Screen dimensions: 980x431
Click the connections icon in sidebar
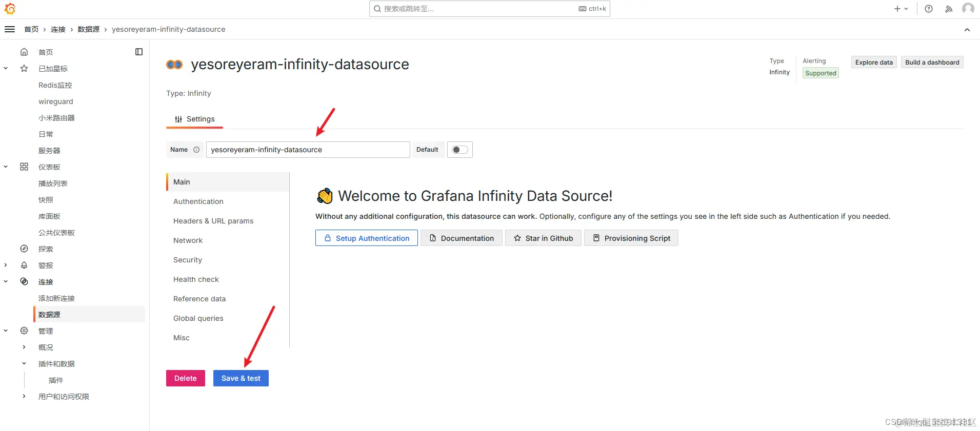coord(24,281)
